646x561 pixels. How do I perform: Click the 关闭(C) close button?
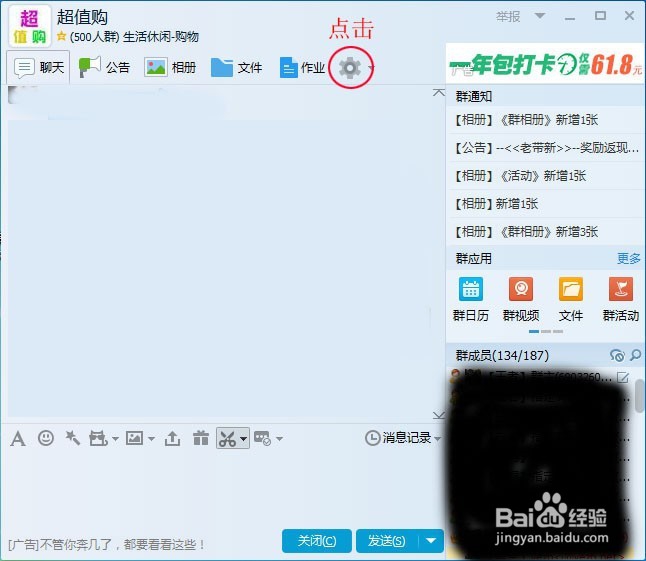pyautogui.click(x=317, y=541)
